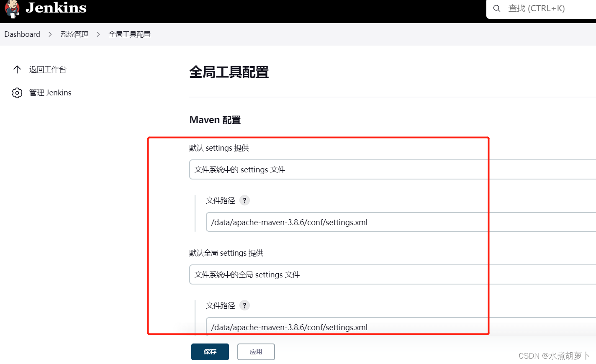Go to Dashboard via the breadcrumb link

tap(22, 34)
